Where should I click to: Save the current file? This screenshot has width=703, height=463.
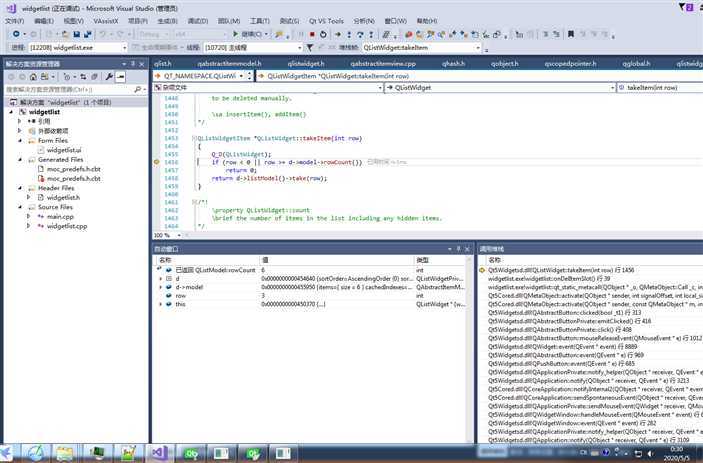click(77, 34)
